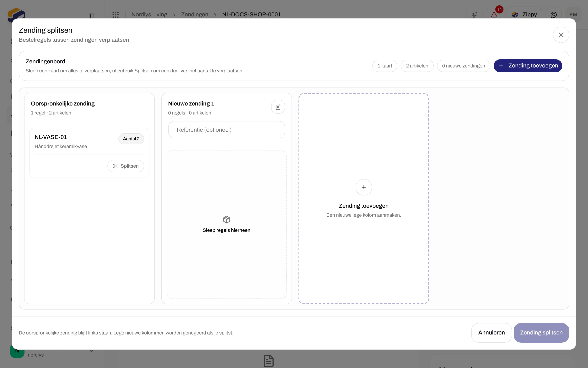Click the package icon in the drop zone
588x368 pixels.
pyautogui.click(x=226, y=220)
